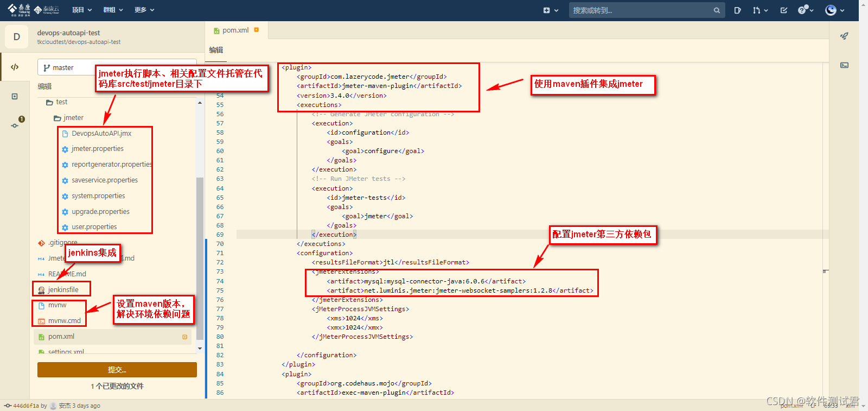
Task: Click the changed indicator on pom.xml tree row
Action: point(185,337)
